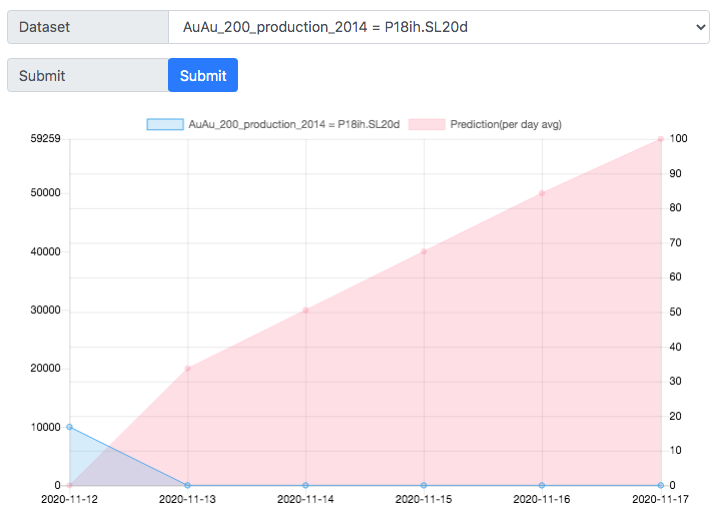Viewport: 718px width, 519px height.
Task: Click the 30000 left axis label
Action: 45,310
